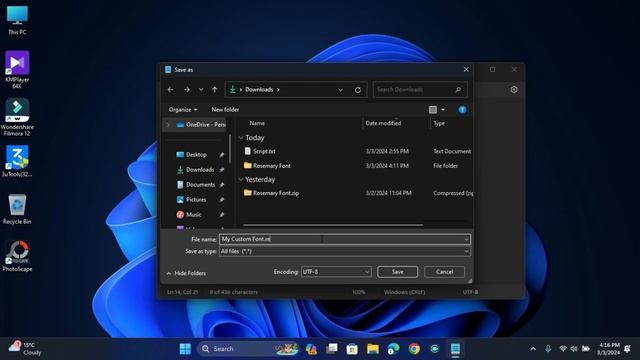640x360 pixels.
Task: Close the Save as dialog
Action: click(466, 69)
